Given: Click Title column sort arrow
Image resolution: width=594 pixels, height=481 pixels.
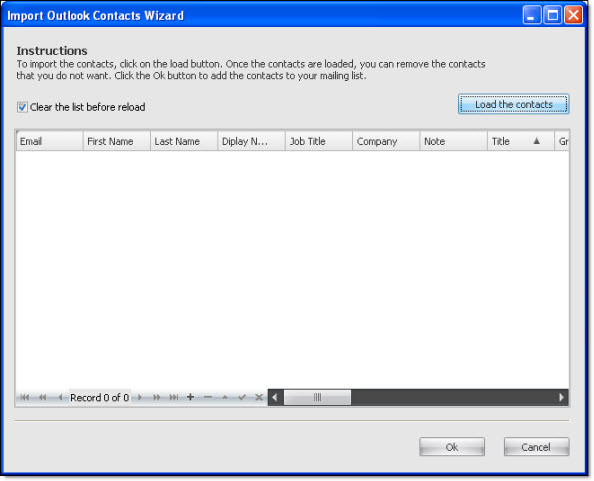Looking at the screenshot, I should (x=536, y=141).
